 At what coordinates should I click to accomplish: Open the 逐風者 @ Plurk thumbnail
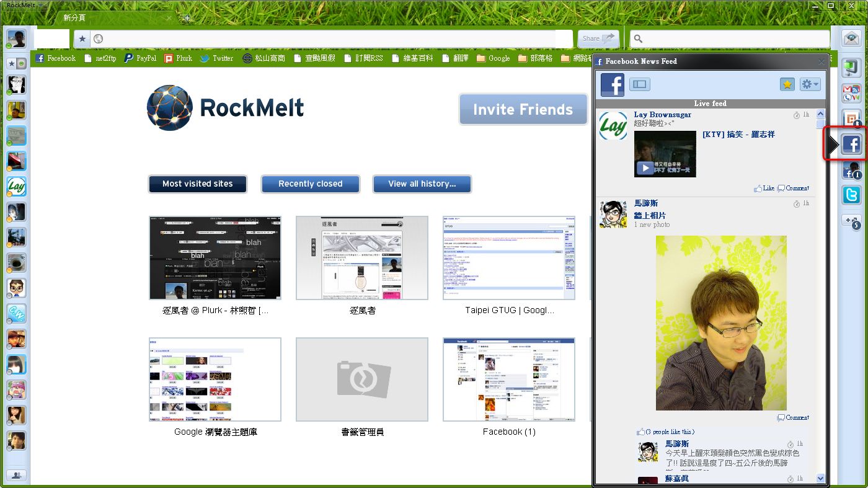pos(215,258)
